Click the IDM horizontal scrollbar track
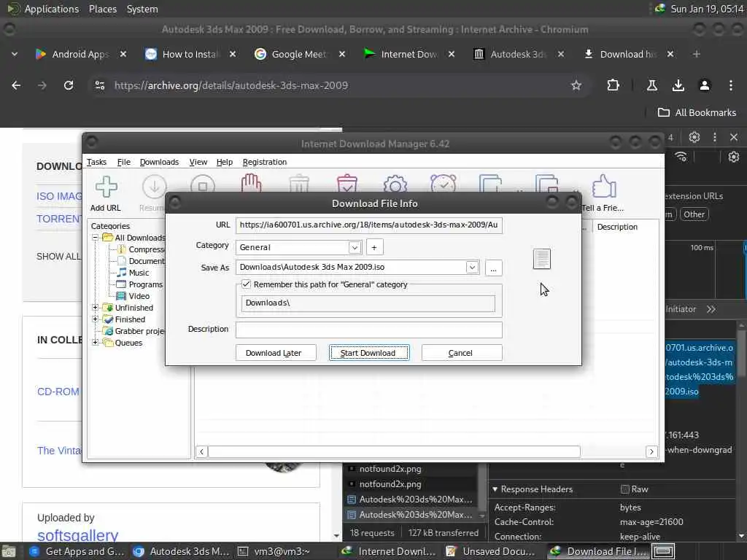 (394, 451)
